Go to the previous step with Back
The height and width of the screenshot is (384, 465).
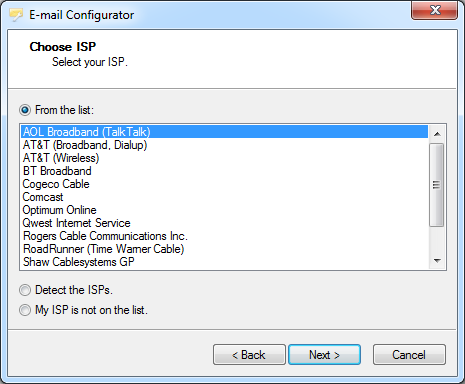pos(249,355)
